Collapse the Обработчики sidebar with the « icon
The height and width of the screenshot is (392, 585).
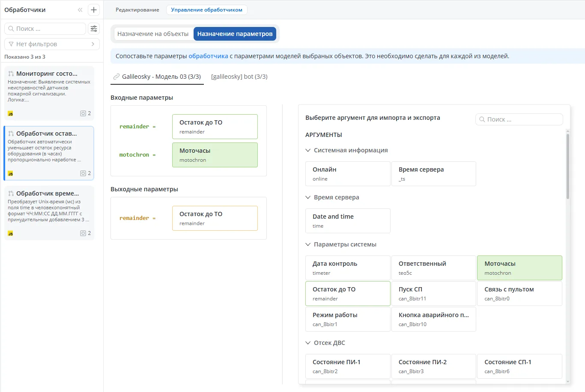[80, 9]
